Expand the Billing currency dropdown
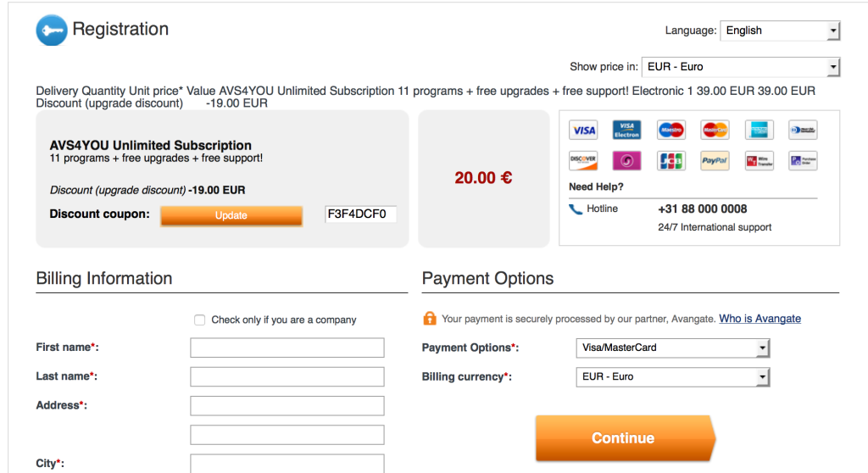This screenshot has width=868, height=473. tap(672, 376)
